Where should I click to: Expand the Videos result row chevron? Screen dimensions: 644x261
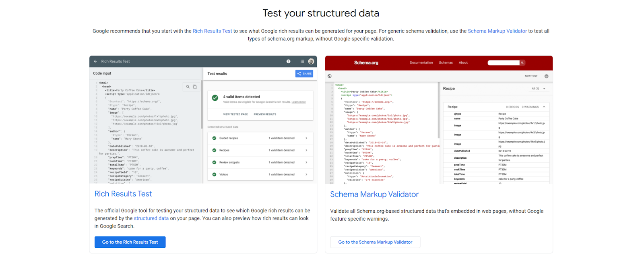coord(306,174)
